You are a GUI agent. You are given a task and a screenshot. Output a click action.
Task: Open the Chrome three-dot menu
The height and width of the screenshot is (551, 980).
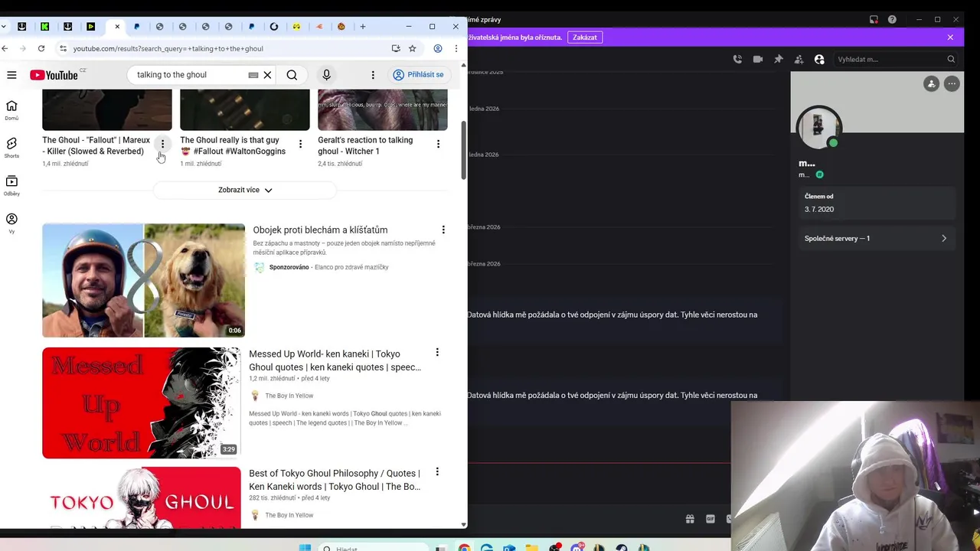456,48
